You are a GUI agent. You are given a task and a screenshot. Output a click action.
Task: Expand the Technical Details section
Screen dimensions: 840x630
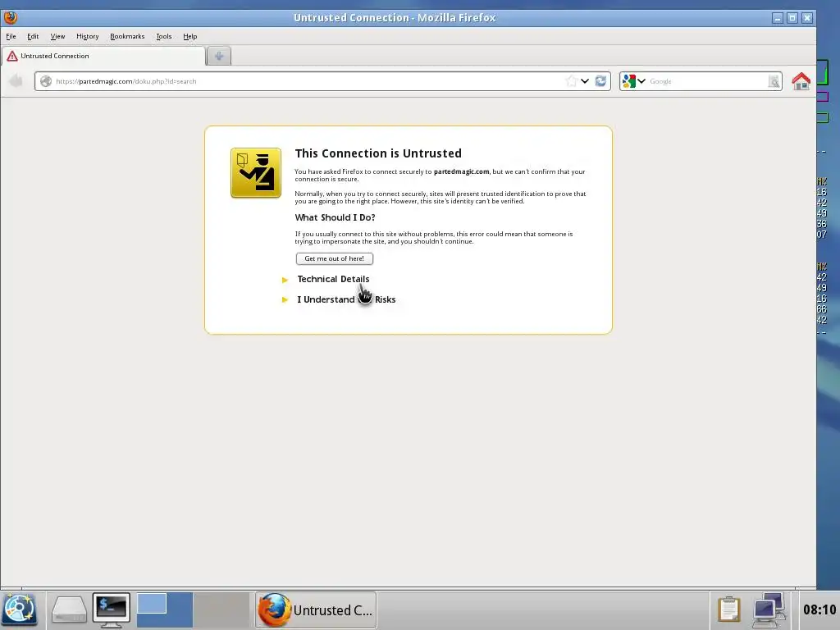(333, 279)
